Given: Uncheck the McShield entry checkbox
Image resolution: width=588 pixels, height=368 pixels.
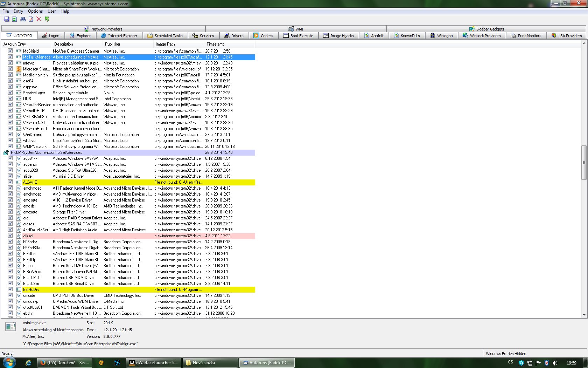Looking at the screenshot, I should click(10, 51).
